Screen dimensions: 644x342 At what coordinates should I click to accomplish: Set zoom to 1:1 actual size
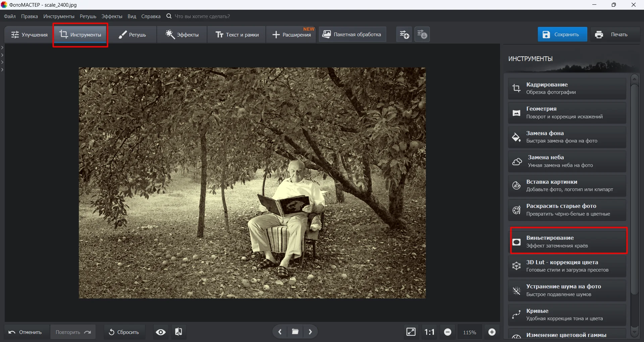pyautogui.click(x=430, y=332)
